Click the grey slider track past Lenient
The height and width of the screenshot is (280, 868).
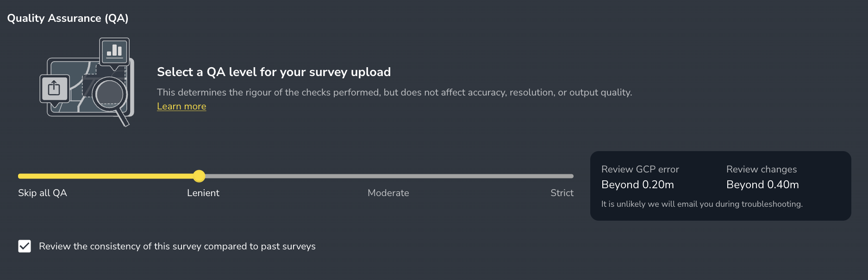389,176
